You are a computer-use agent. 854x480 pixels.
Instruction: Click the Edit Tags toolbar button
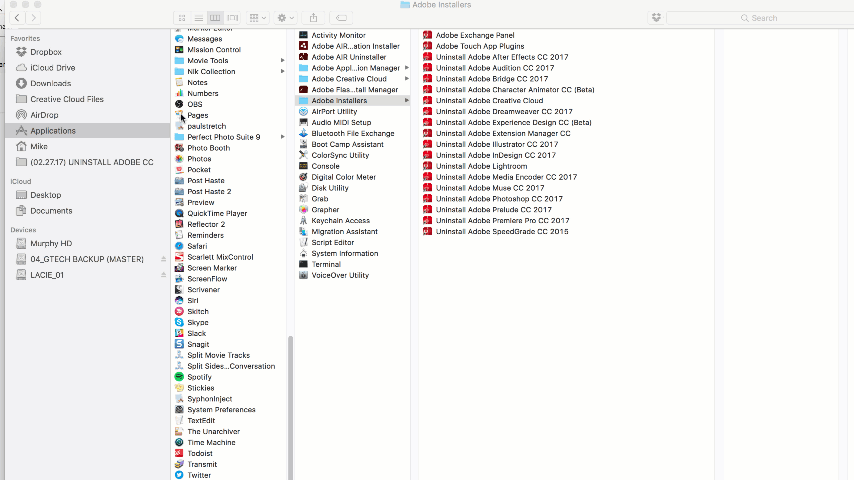click(x=341, y=18)
